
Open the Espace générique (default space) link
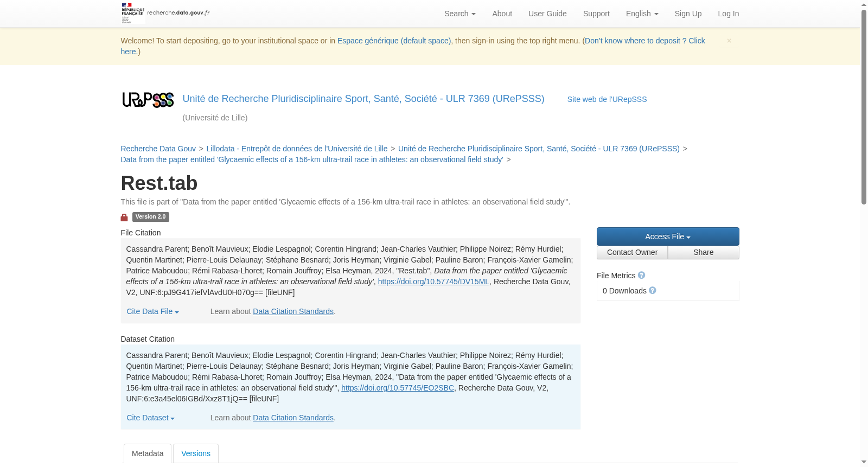pos(394,41)
